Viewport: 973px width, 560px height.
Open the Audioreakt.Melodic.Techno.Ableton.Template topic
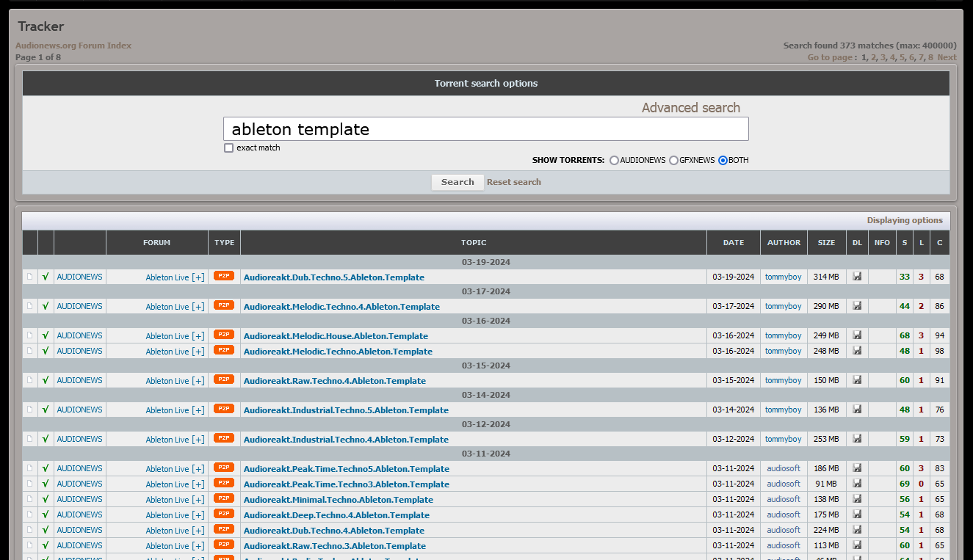click(338, 352)
